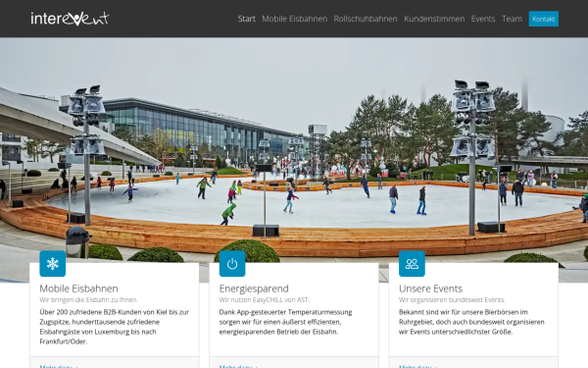The height and width of the screenshot is (368, 588).
Task: Open the Events navigation item
Action: pyautogui.click(x=483, y=19)
